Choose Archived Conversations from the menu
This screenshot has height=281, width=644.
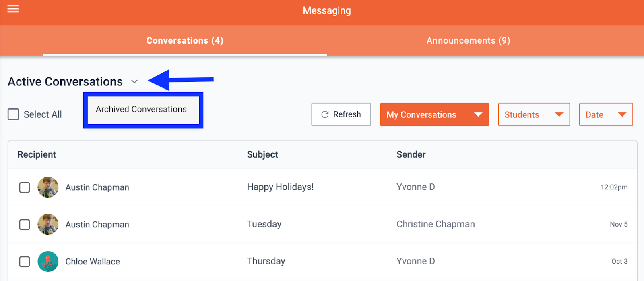tap(141, 109)
